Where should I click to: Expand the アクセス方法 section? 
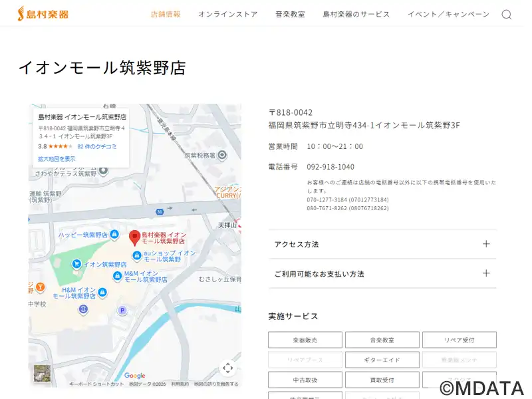point(382,244)
